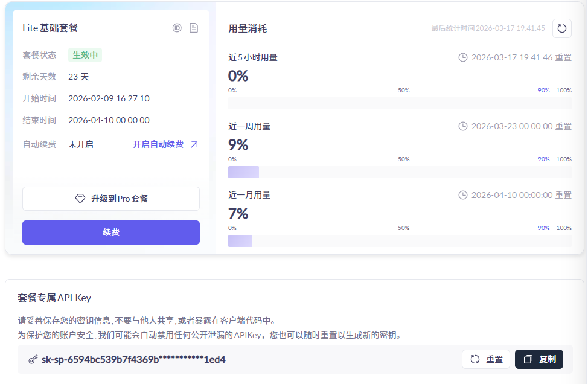The height and width of the screenshot is (384, 588).
Task: Click the clock icon beside 近一月用量 reset time
Action: point(462,195)
